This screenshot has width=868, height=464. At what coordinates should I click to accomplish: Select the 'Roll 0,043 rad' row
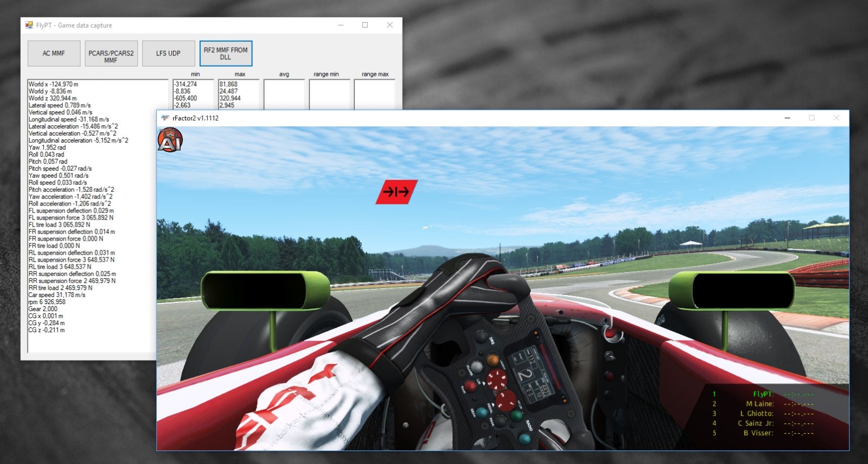point(46,154)
